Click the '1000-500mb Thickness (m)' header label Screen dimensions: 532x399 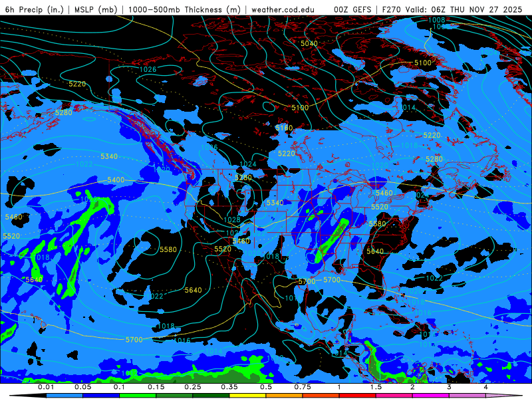click(x=184, y=9)
